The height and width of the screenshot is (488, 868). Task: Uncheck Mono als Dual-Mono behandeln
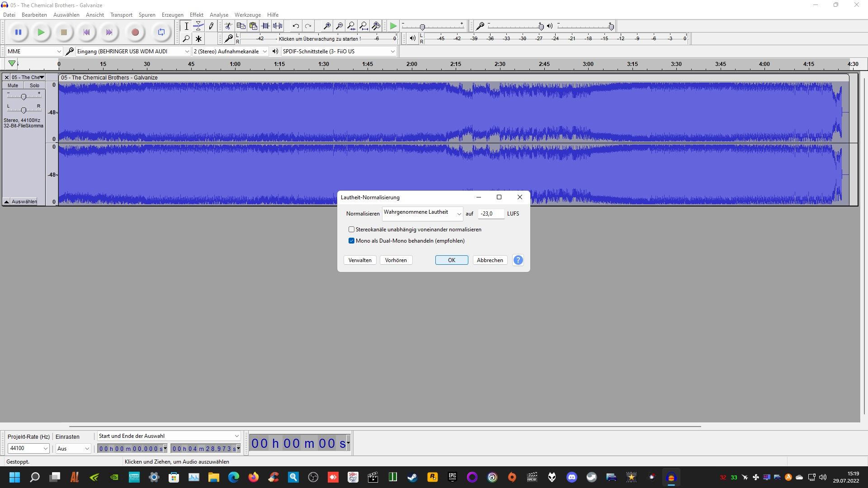[351, 241]
